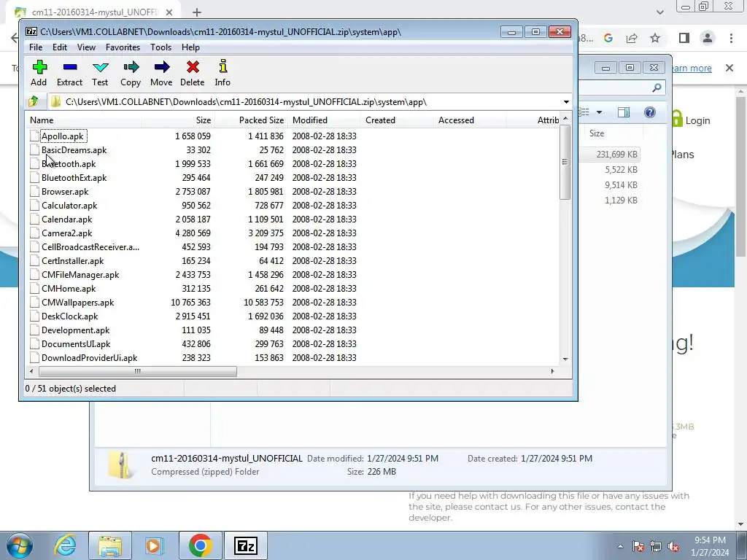Image resolution: width=747 pixels, height=560 pixels.
Task: Follow the 'earn more' link
Action: [x=692, y=68]
